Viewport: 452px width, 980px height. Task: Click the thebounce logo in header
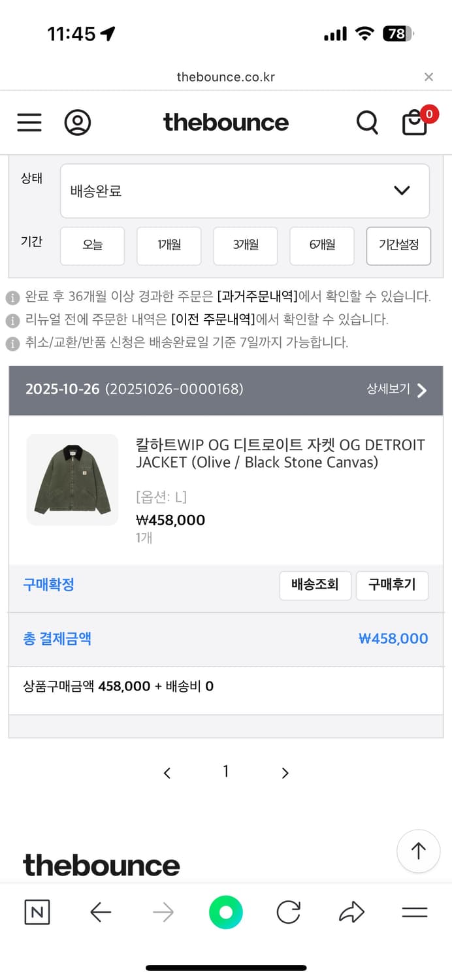226,122
